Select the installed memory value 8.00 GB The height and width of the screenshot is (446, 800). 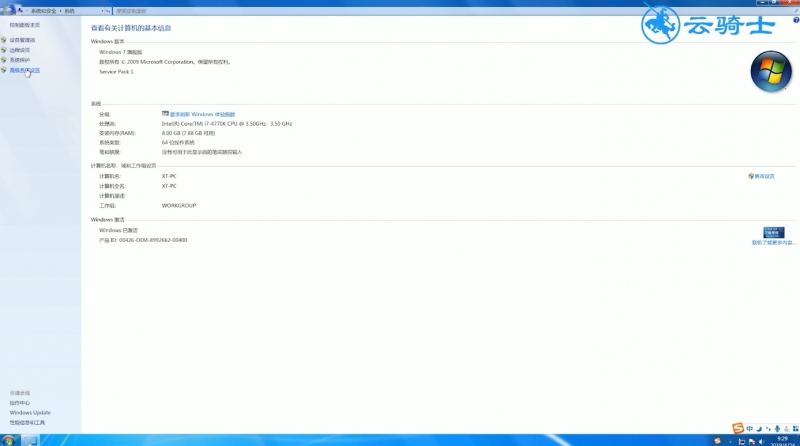[x=188, y=133]
